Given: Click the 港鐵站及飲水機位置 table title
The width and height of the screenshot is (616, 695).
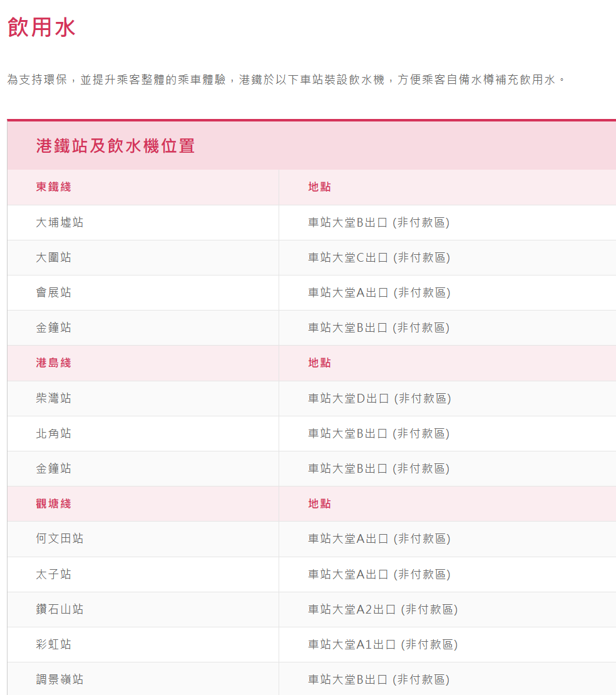Looking at the screenshot, I should (116, 146).
